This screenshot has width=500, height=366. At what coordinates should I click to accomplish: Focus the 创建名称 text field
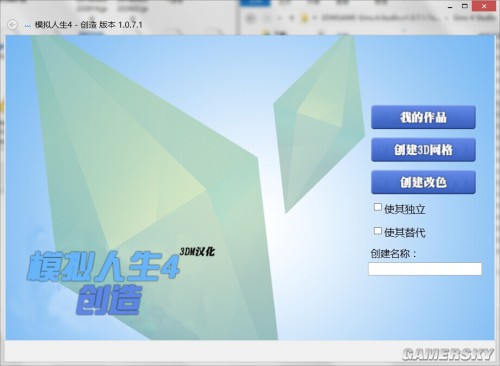point(425,269)
